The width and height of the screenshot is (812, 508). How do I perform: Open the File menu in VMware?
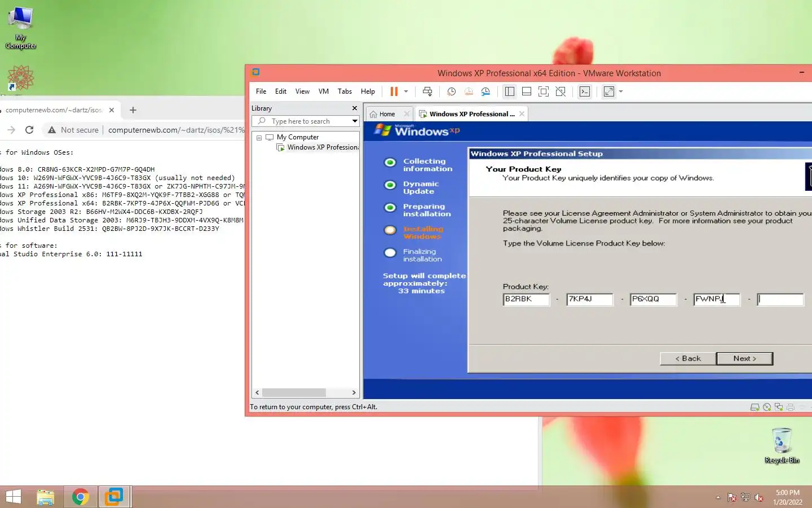coord(261,91)
